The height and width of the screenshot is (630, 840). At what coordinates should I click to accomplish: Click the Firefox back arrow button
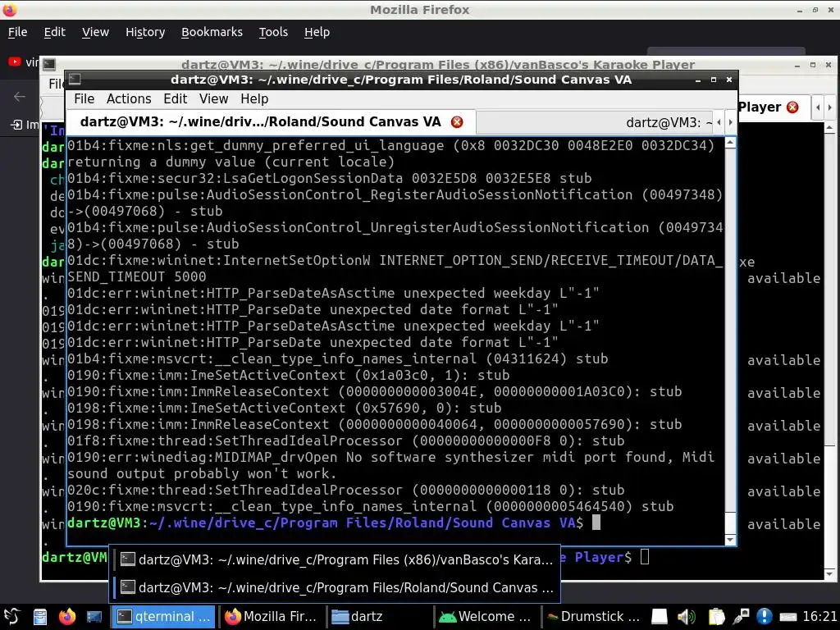pos(20,97)
